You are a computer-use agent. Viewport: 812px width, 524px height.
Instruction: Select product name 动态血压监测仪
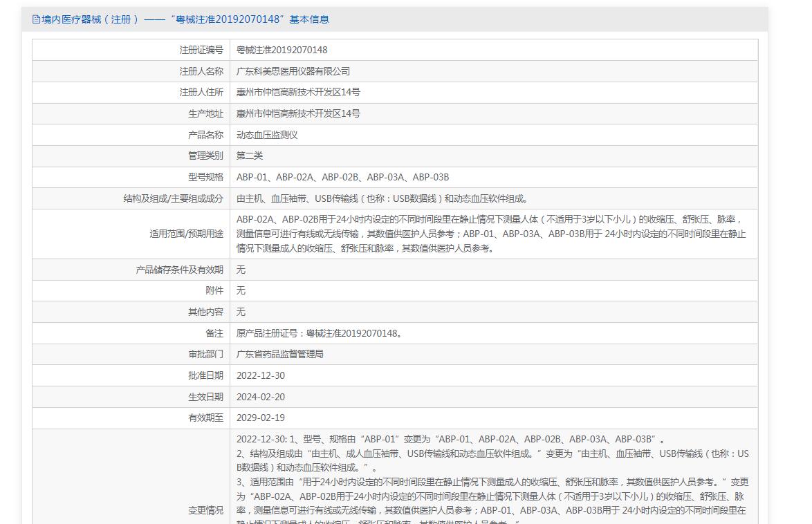coord(267,135)
